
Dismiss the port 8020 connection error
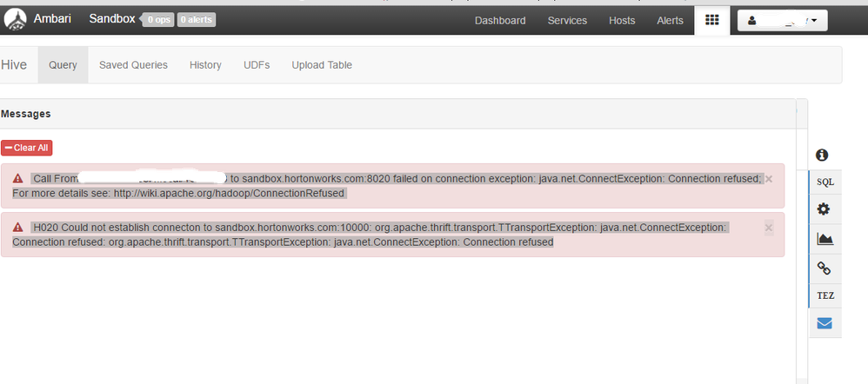[x=768, y=179]
